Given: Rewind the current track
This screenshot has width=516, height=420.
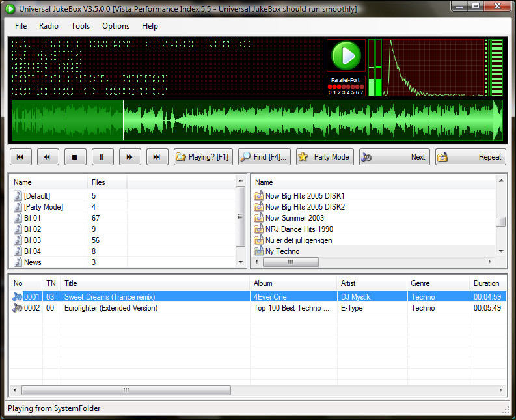Looking at the screenshot, I should coord(48,157).
